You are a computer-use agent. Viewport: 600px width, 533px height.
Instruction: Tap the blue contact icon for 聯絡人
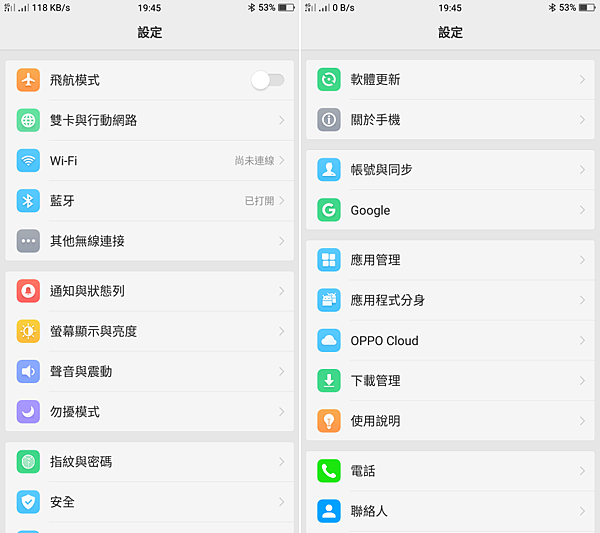pos(329,511)
